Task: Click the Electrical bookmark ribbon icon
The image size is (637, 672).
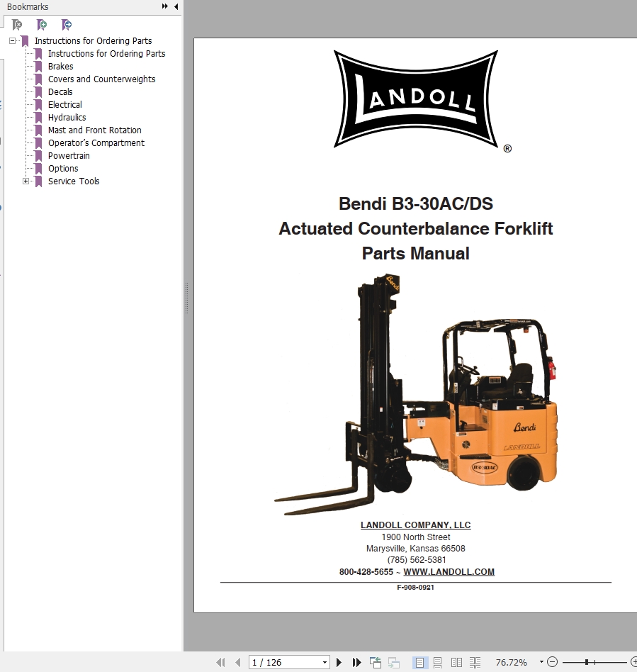Action: tap(38, 105)
